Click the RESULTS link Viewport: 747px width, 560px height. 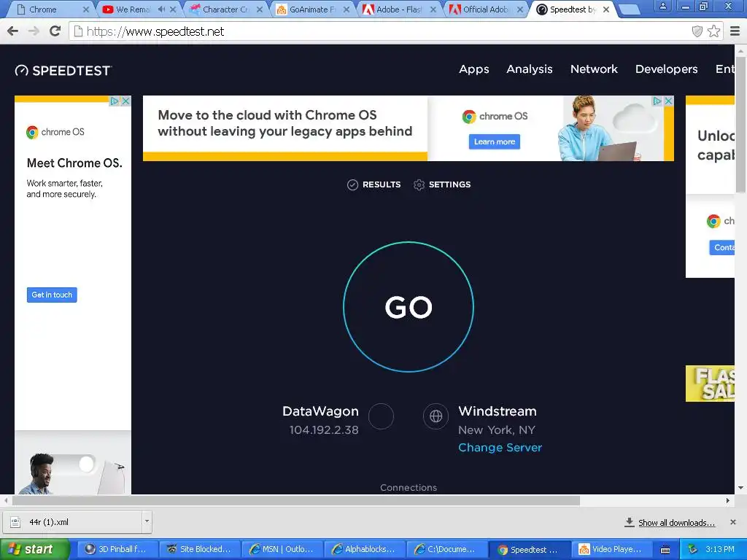[x=382, y=184]
